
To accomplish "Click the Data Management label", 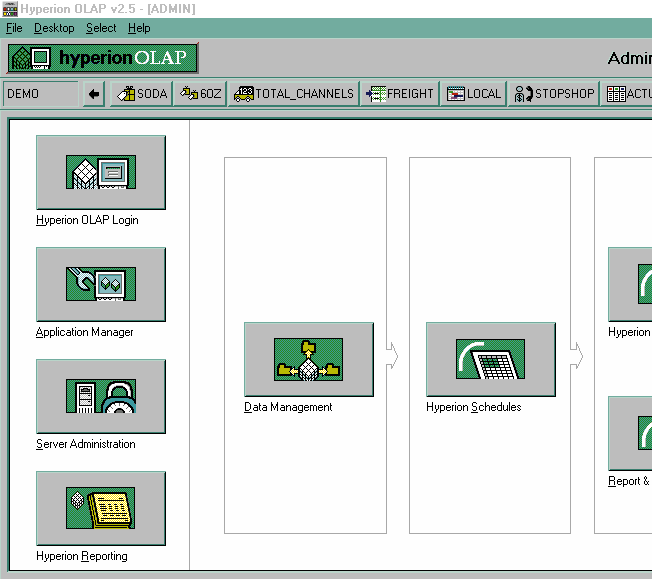I will coord(288,407).
